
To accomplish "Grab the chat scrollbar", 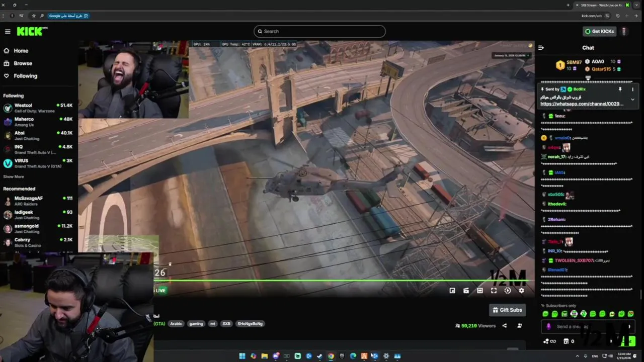I will click(x=641, y=295).
